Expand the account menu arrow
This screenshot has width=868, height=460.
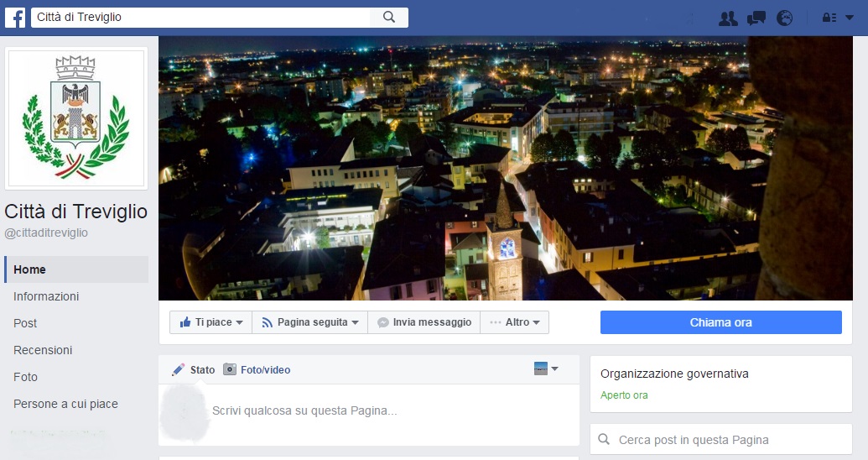pos(850,18)
